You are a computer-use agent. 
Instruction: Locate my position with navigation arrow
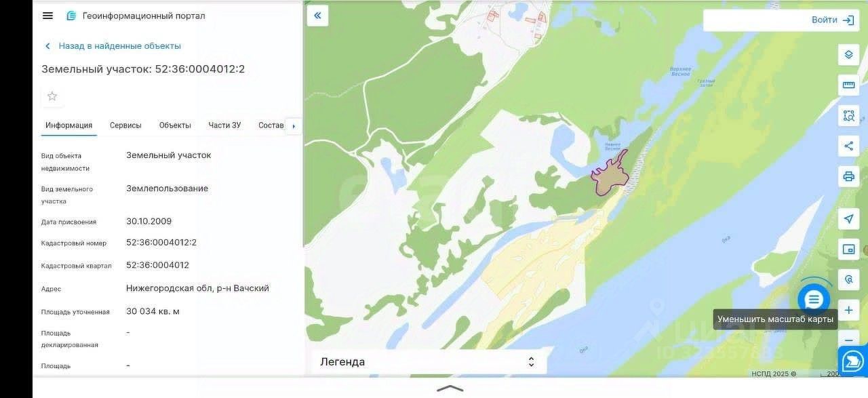[848, 219]
